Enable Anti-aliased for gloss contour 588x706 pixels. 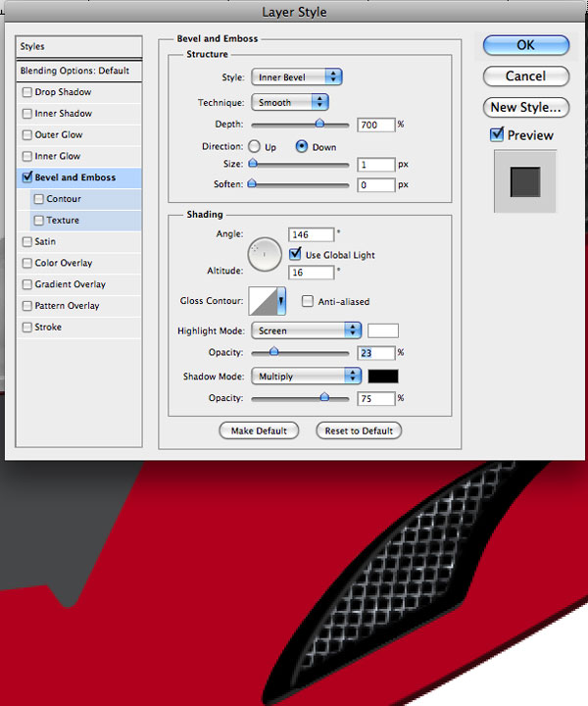point(308,301)
